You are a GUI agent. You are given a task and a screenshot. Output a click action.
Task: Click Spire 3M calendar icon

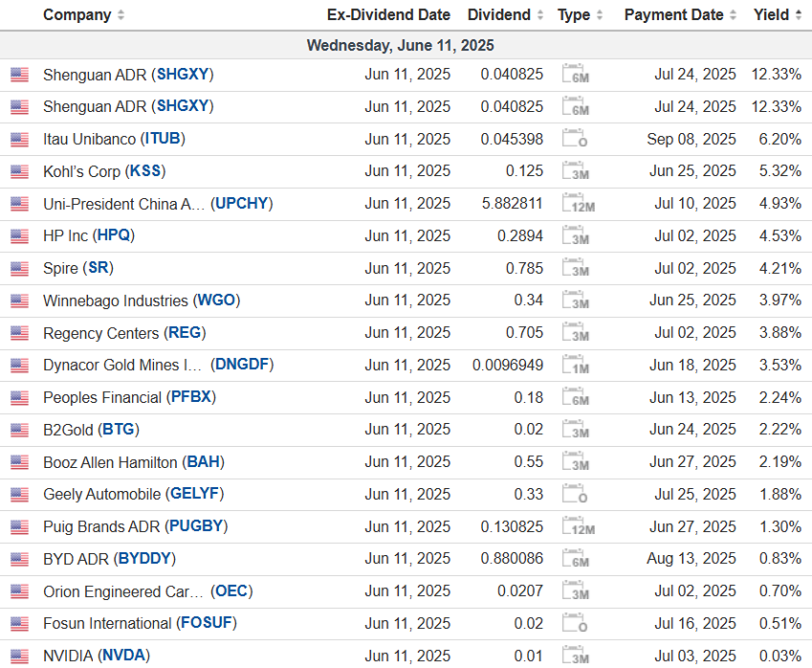pos(576,268)
